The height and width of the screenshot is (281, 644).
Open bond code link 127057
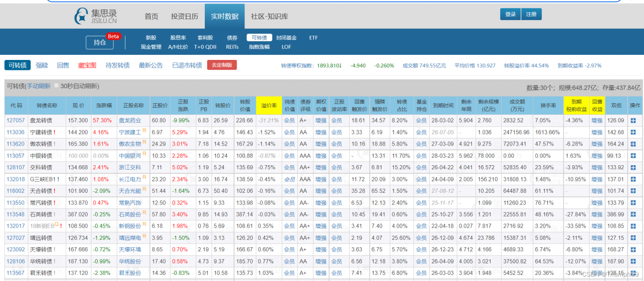pos(16,121)
